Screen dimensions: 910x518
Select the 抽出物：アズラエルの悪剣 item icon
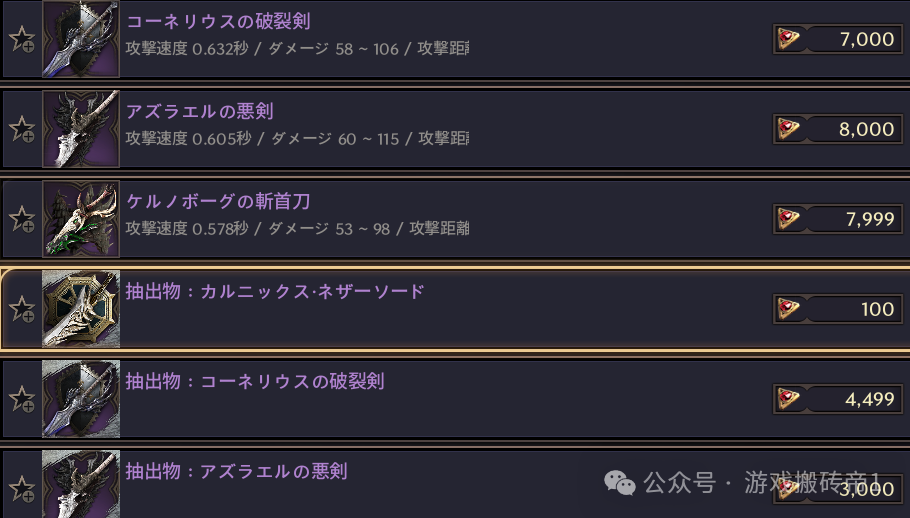tap(81, 486)
